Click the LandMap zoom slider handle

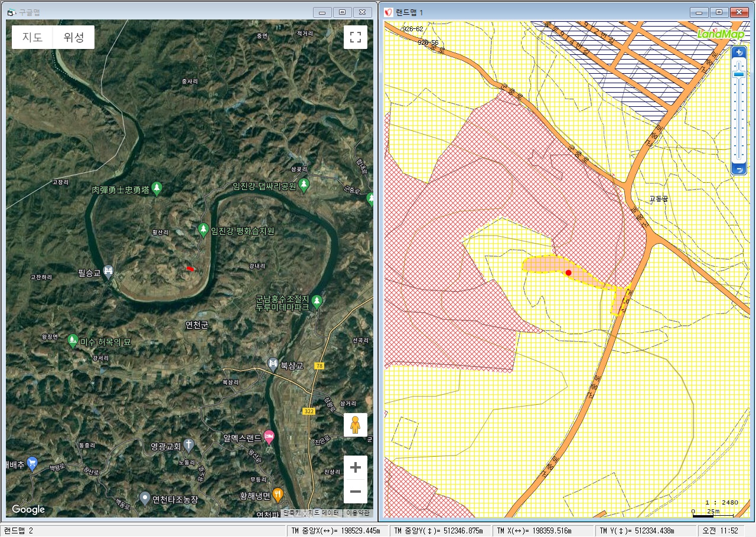click(738, 74)
